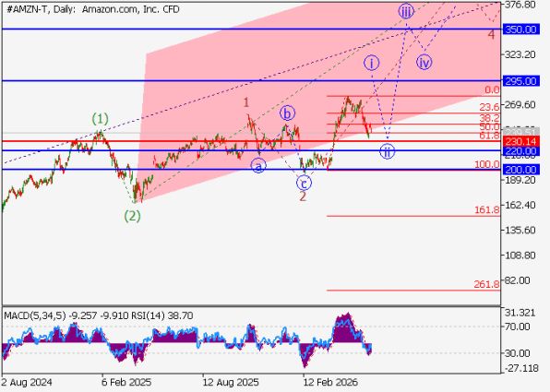The image size is (550, 392).
Task: Select the brown wave 4 label
Action: (x=492, y=35)
